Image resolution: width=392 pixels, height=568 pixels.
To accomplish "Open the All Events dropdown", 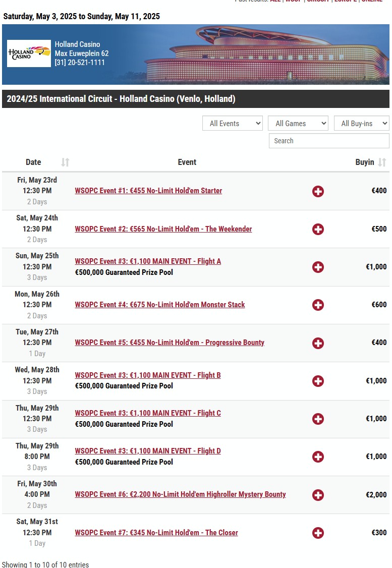I will pyautogui.click(x=232, y=123).
